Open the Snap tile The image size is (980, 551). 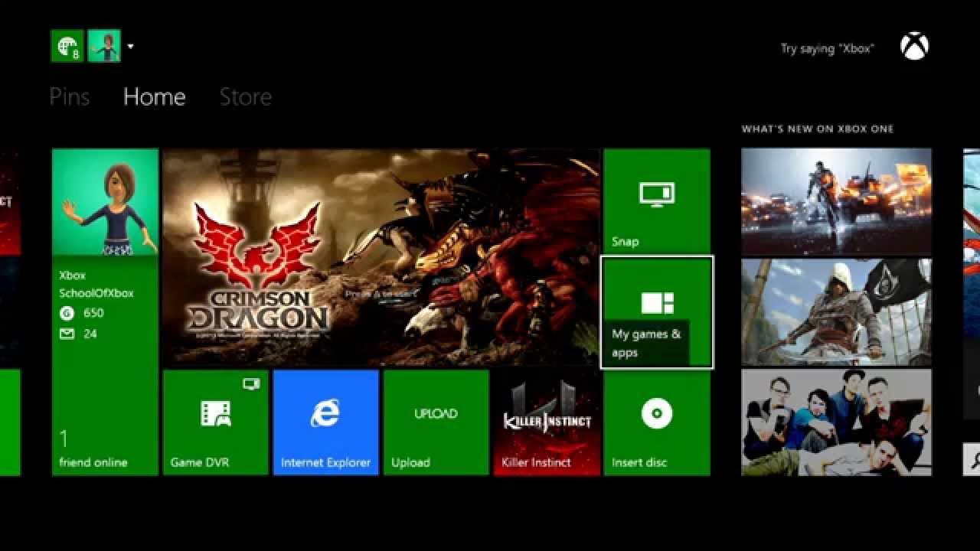click(x=657, y=201)
